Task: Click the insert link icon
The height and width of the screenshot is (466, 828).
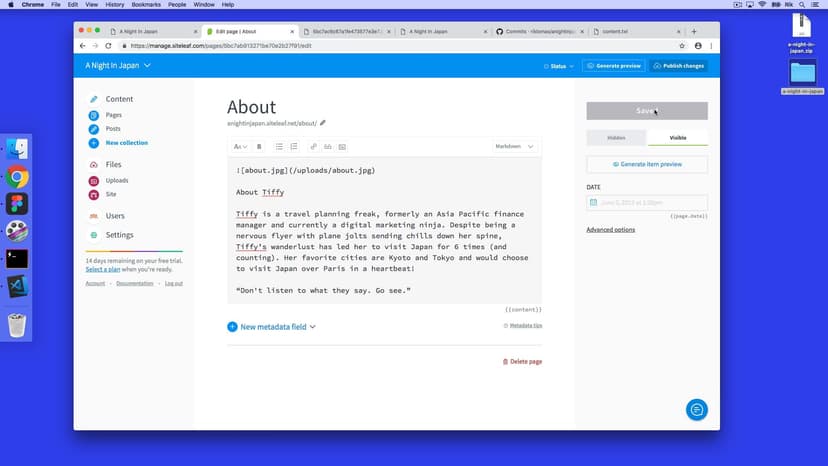Action: pos(313,146)
